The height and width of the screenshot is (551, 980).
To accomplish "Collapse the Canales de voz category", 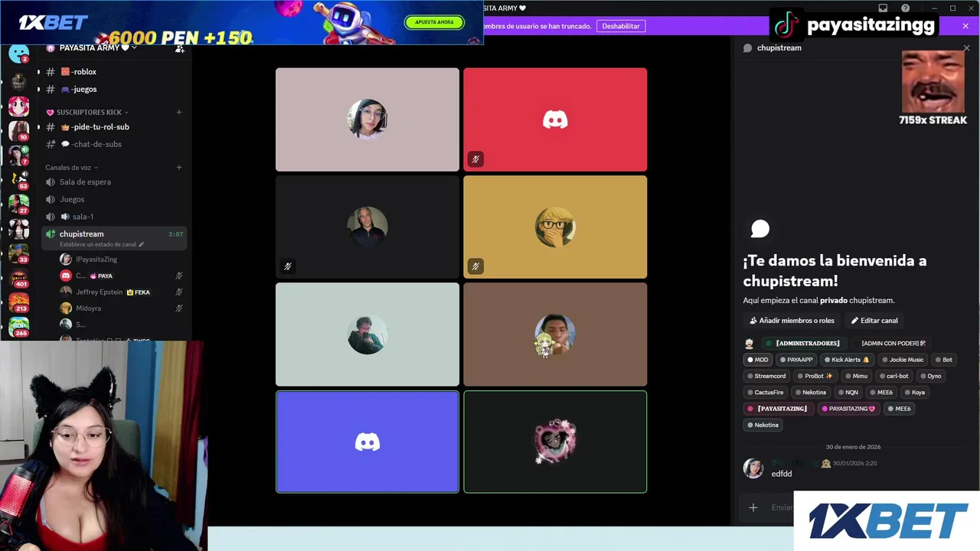I will click(71, 168).
